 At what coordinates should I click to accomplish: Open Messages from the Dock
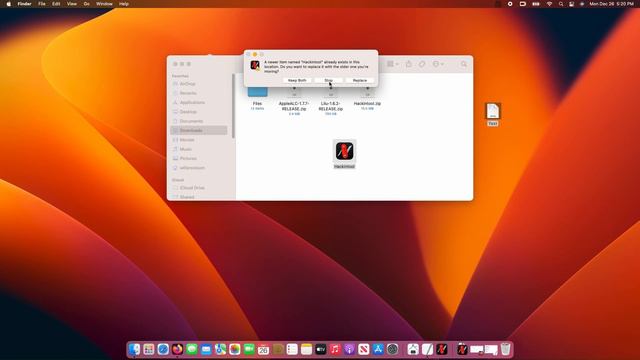(191, 349)
